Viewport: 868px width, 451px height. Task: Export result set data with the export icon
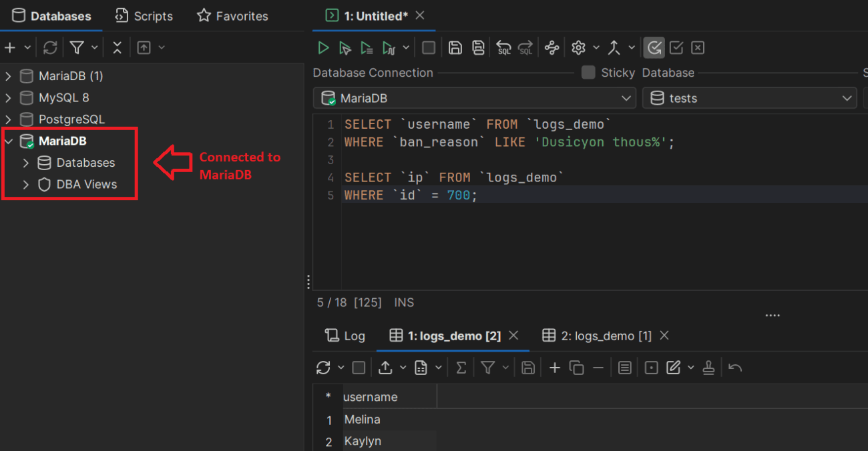pyautogui.click(x=386, y=367)
